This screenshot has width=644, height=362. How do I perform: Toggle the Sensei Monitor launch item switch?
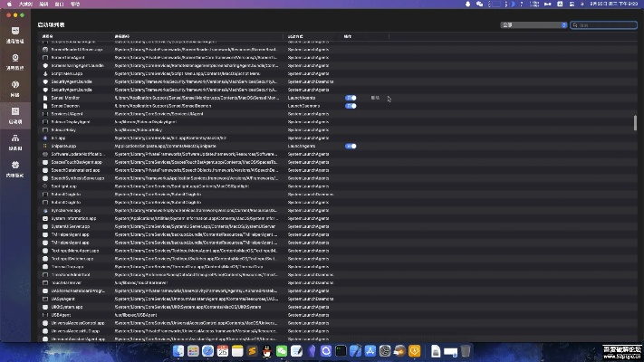351,98
